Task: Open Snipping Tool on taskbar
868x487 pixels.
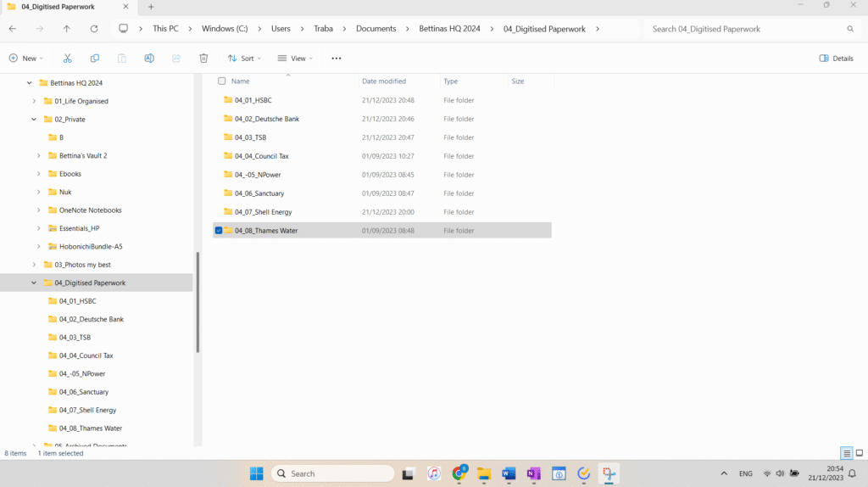Action: [x=609, y=473]
